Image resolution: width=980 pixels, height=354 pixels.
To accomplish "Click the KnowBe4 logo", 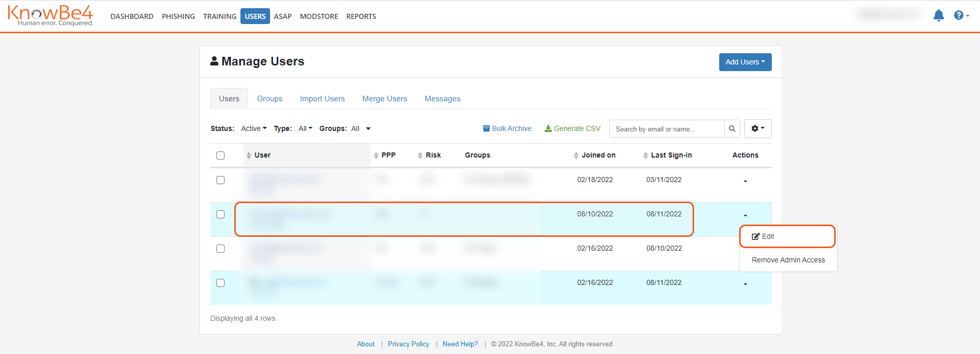I will (x=50, y=16).
